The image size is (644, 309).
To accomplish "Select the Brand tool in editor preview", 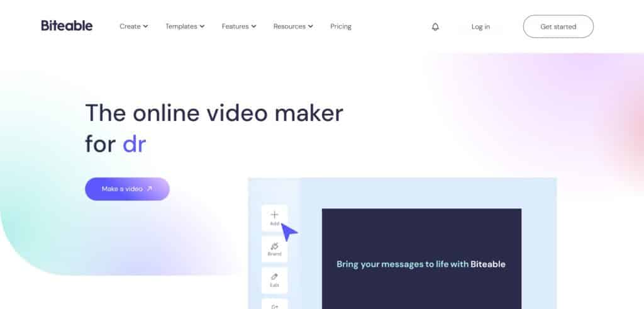I will pos(274,249).
